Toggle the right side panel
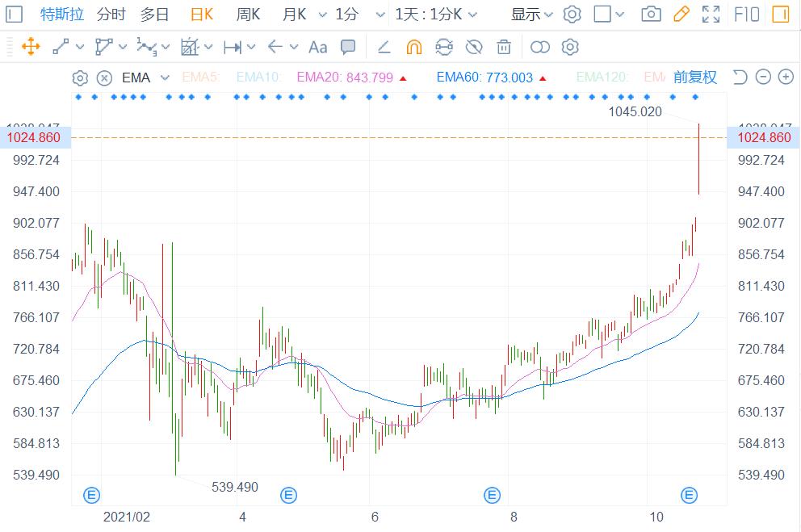Image resolution: width=801 pixels, height=532 pixels. [780, 15]
